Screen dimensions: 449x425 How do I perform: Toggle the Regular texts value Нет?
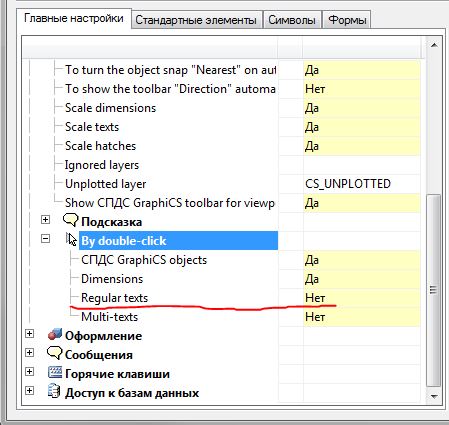pos(361,298)
